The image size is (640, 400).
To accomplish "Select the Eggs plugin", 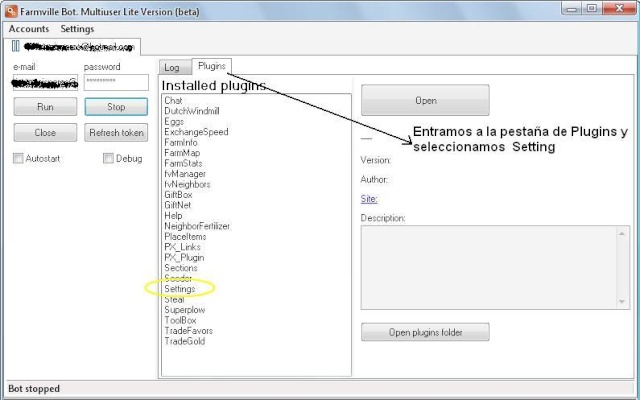I will coord(174,122).
